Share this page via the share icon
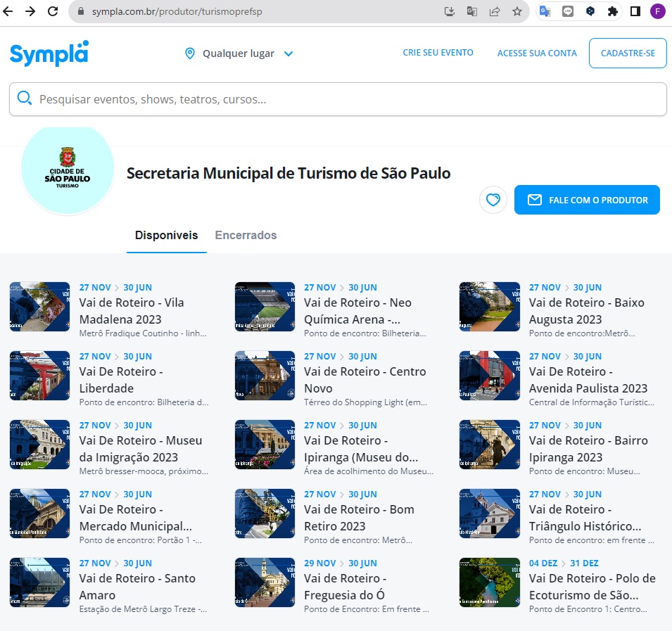 495,11
